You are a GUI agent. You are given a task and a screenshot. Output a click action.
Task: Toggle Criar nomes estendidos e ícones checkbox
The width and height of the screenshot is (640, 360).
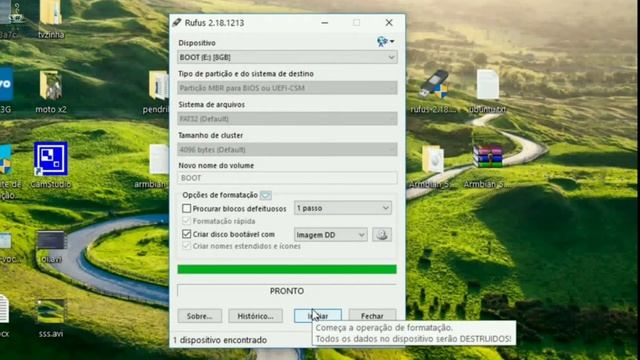pos(187,246)
